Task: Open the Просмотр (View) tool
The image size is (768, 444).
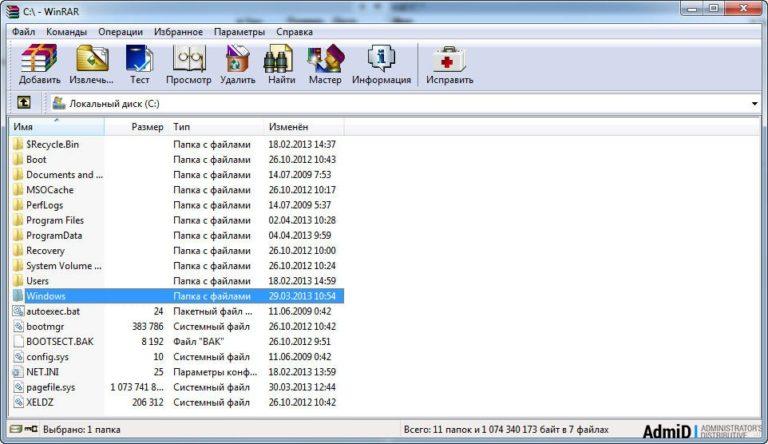Action: [189, 64]
